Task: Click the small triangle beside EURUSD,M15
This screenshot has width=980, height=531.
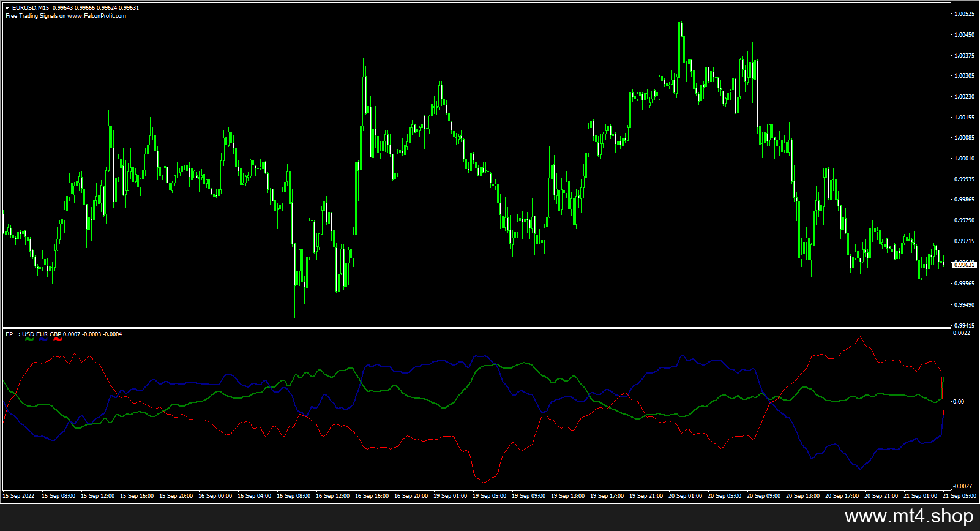Action: coord(7,8)
